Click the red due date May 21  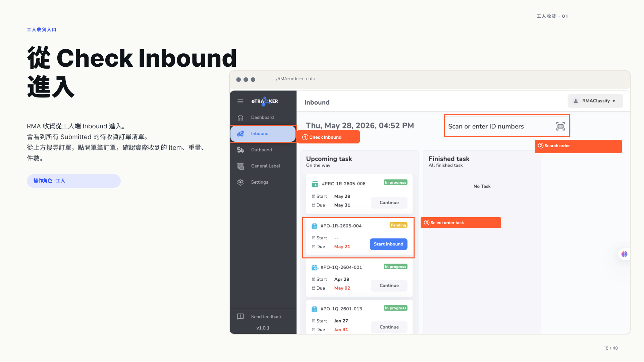coord(342,247)
